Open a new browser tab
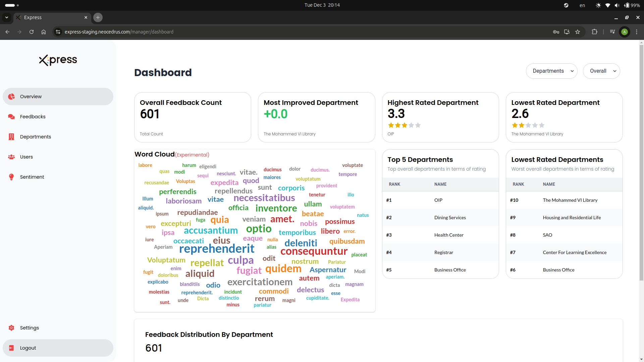Viewport: 644px width, 362px height. pyautogui.click(x=98, y=17)
